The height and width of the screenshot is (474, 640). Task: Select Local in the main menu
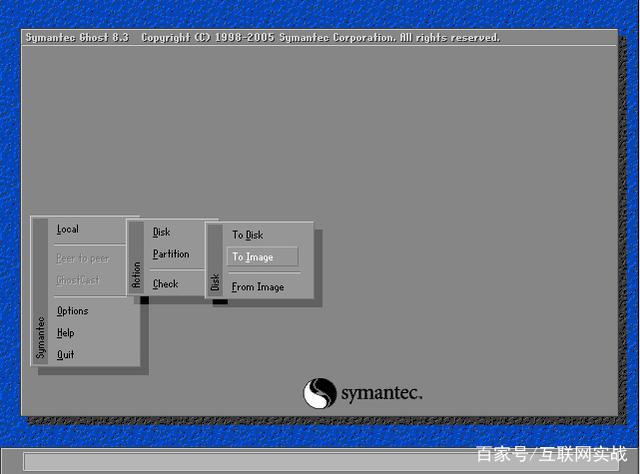tap(68, 229)
